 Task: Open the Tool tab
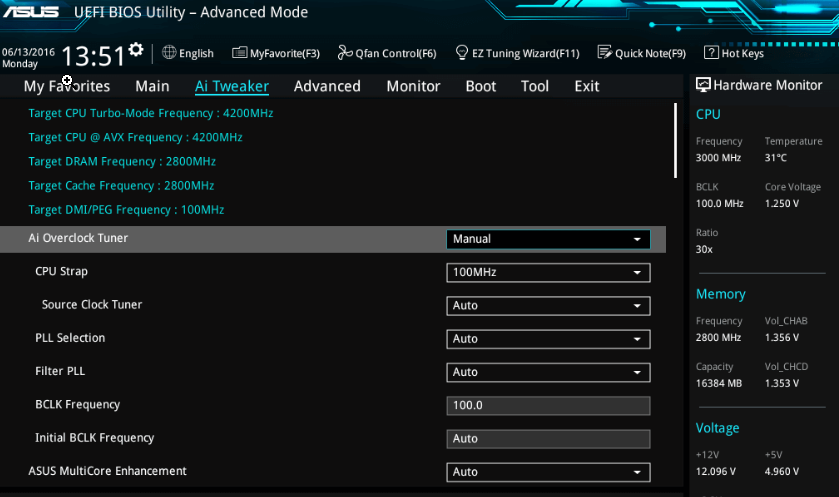pos(535,86)
